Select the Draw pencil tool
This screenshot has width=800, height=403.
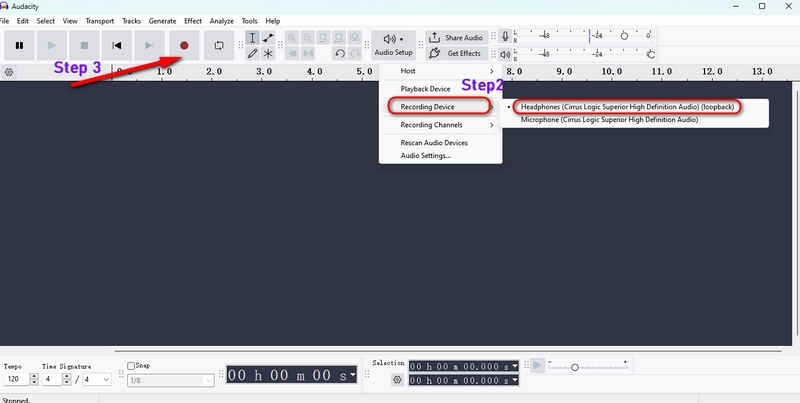[252, 53]
